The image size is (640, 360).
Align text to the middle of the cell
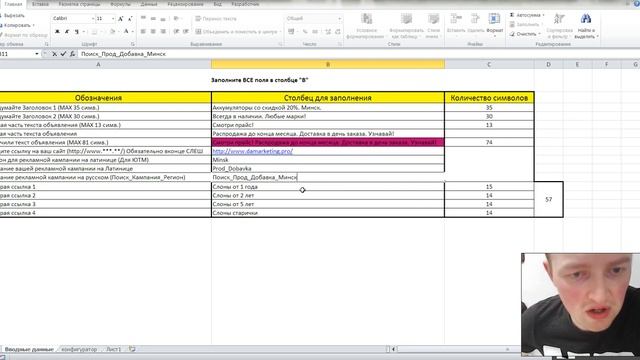(153, 19)
